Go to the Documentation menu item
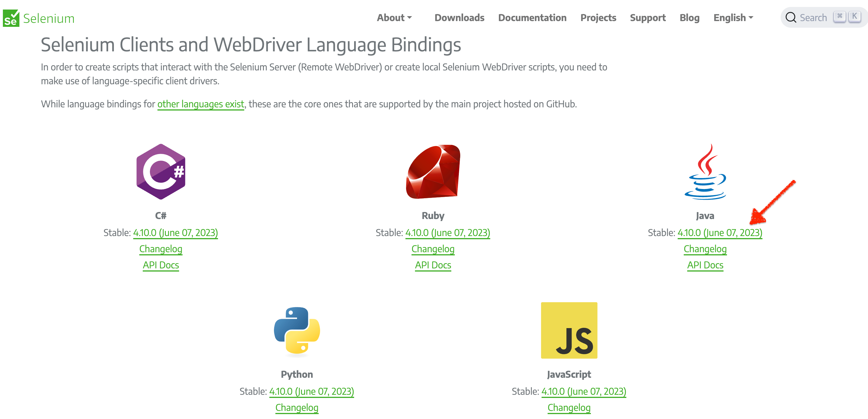 click(x=532, y=18)
